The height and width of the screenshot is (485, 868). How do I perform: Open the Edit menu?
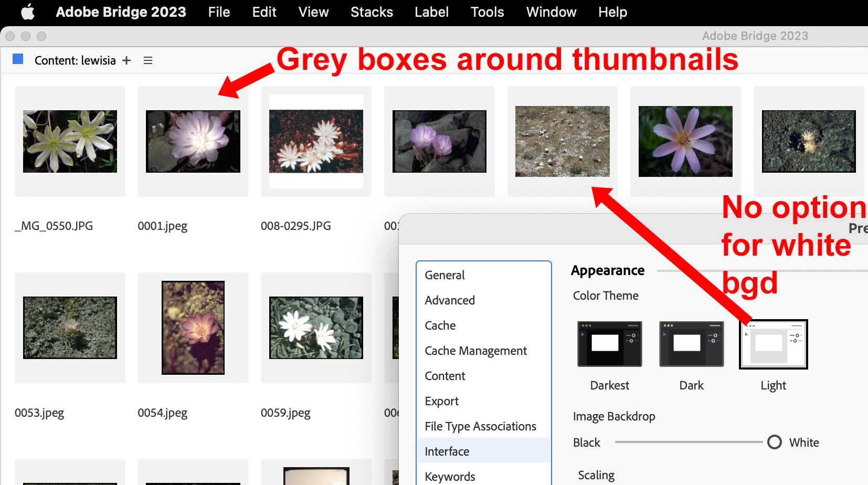(x=264, y=12)
